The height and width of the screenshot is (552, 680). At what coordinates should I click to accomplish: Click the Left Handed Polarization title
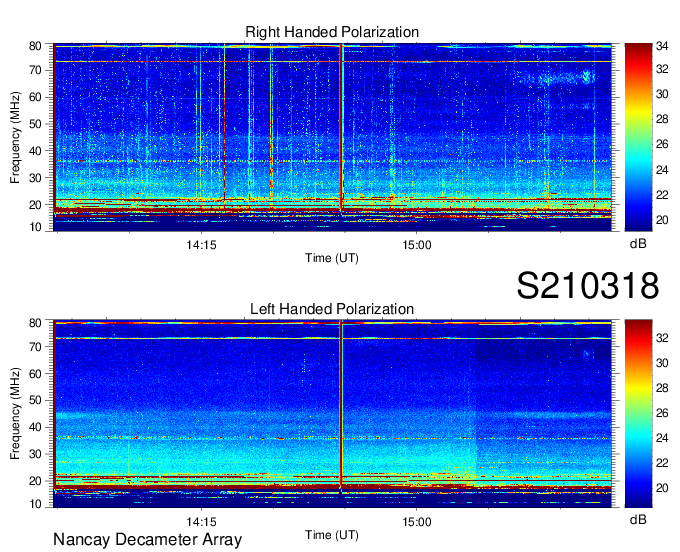click(332, 309)
